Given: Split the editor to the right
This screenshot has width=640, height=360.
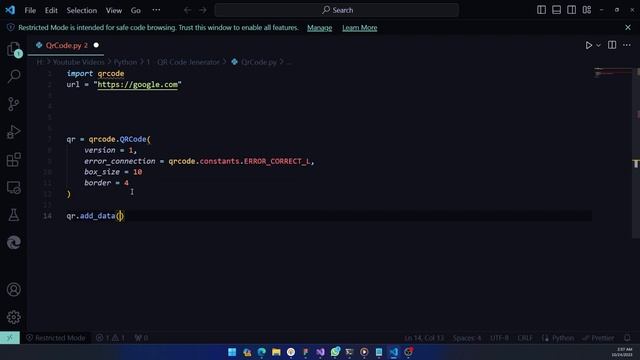Looking at the screenshot, I should pos(612,45).
